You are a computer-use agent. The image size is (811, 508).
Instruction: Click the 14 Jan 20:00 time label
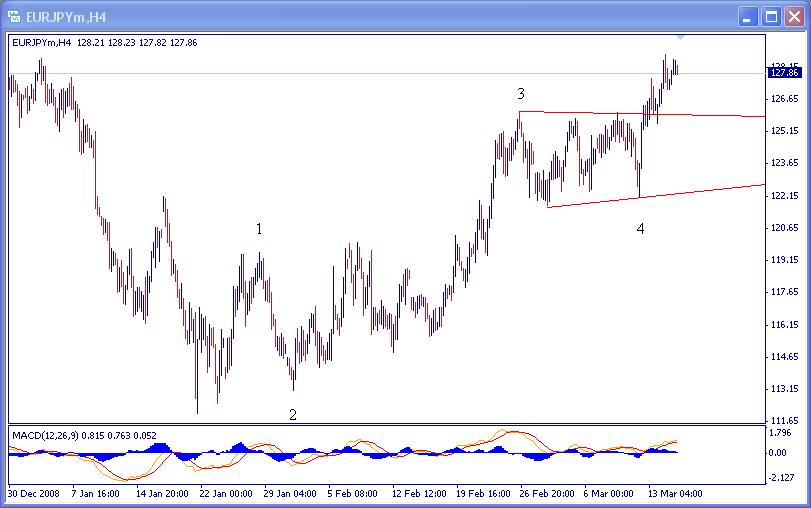tap(162, 494)
